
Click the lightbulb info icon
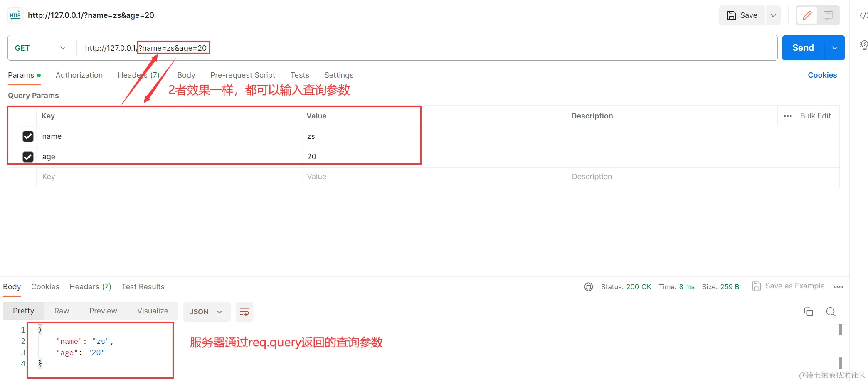pos(863,45)
